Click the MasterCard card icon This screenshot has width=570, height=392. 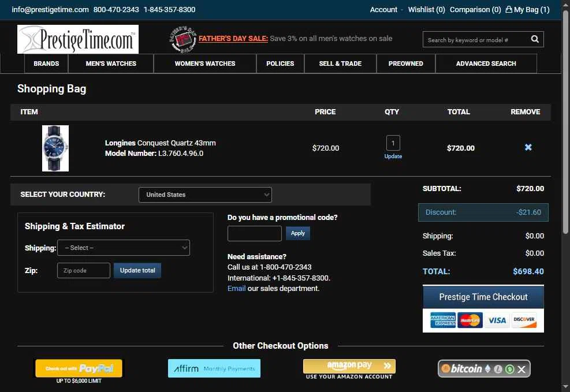pyautogui.click(x=470, y=320)
